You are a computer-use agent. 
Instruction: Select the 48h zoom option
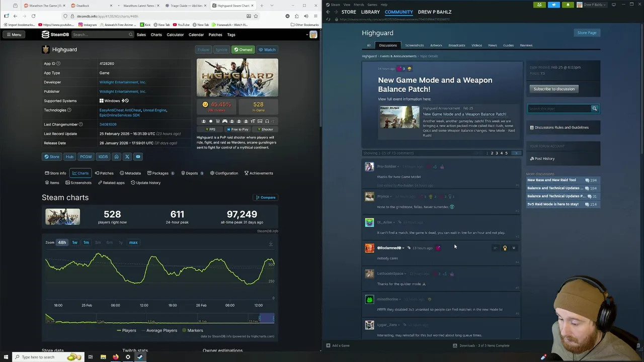click(x=62, y=243)
